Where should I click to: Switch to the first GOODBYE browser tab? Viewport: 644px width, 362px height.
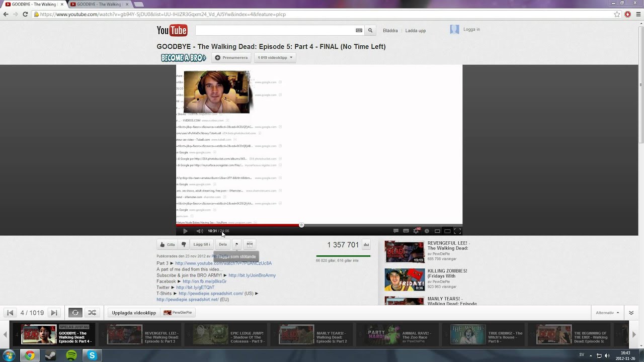coord(33,4)
